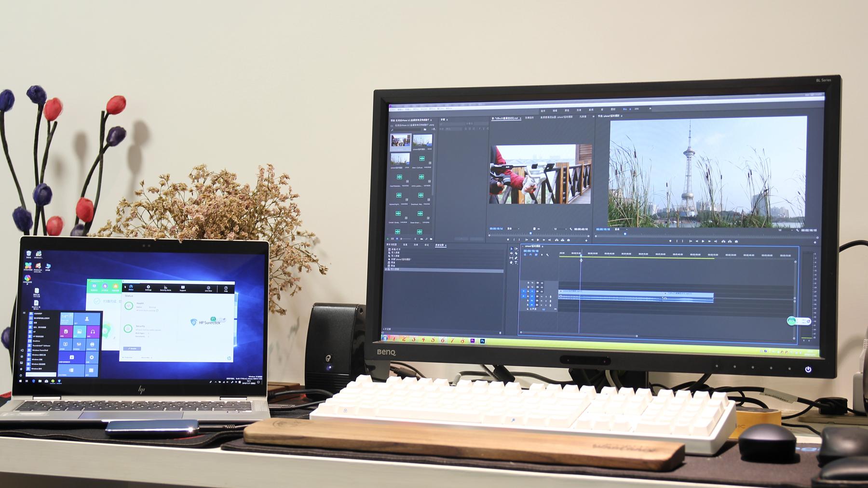
Task: Select the tower video thumbnail in project bin
Action: point(422,141)
